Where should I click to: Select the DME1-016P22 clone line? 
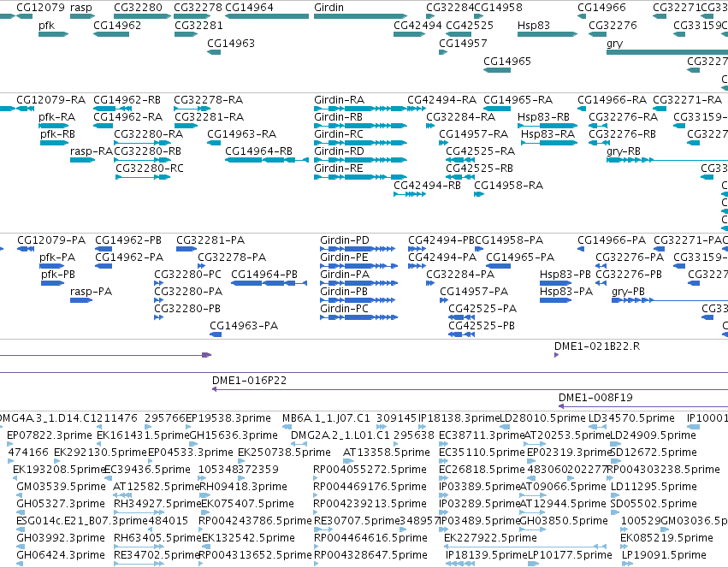[470, 389]
